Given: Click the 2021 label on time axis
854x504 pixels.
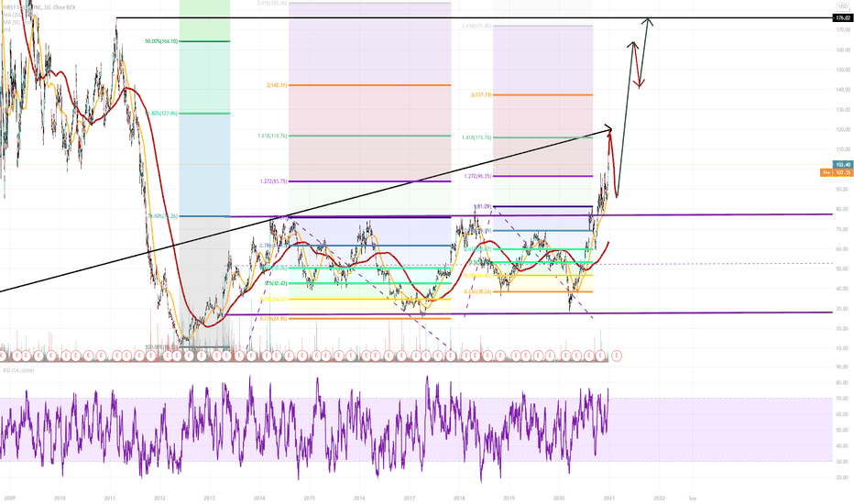Looking at the screenshot, I should [x=609, y=498].
